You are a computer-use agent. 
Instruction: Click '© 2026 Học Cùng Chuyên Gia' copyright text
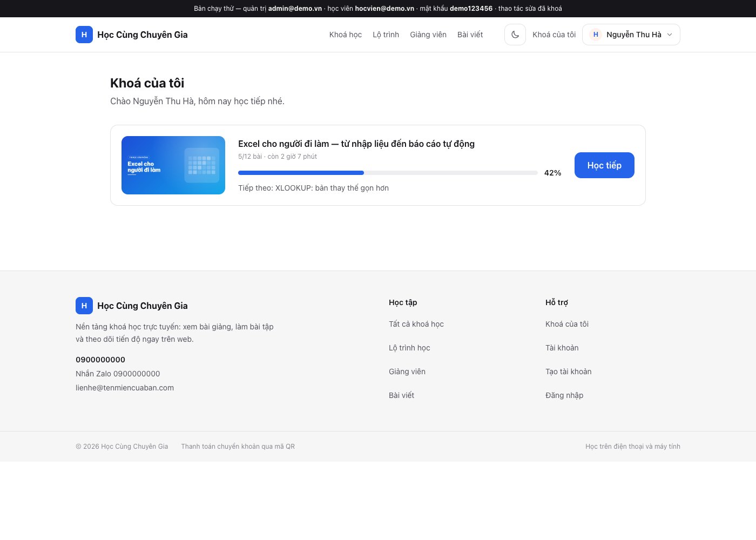[122, 447]
